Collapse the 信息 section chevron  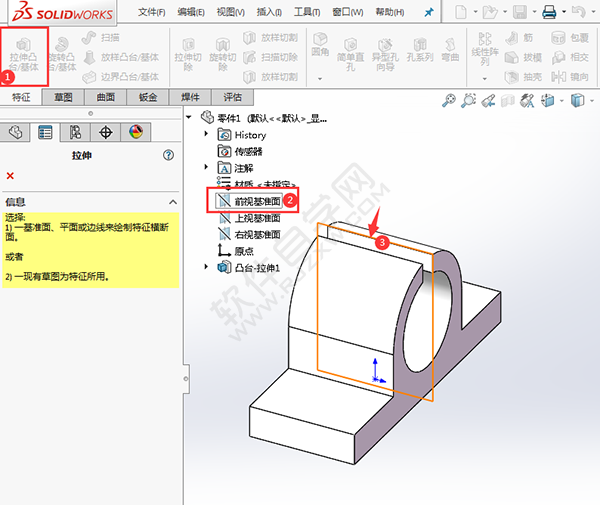173,202
